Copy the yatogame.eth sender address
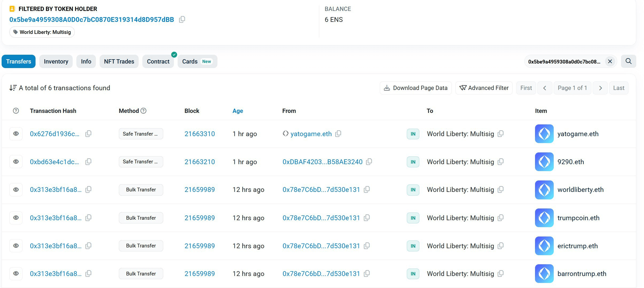This screenshot has height=288, width=644. point(338,133)
